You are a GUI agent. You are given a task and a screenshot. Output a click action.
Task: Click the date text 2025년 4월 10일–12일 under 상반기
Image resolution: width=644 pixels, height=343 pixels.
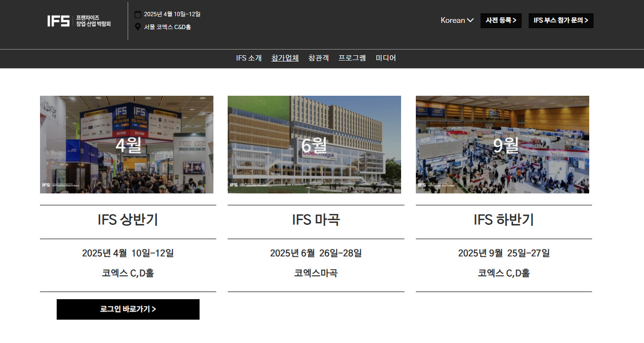tap(128, 253)
